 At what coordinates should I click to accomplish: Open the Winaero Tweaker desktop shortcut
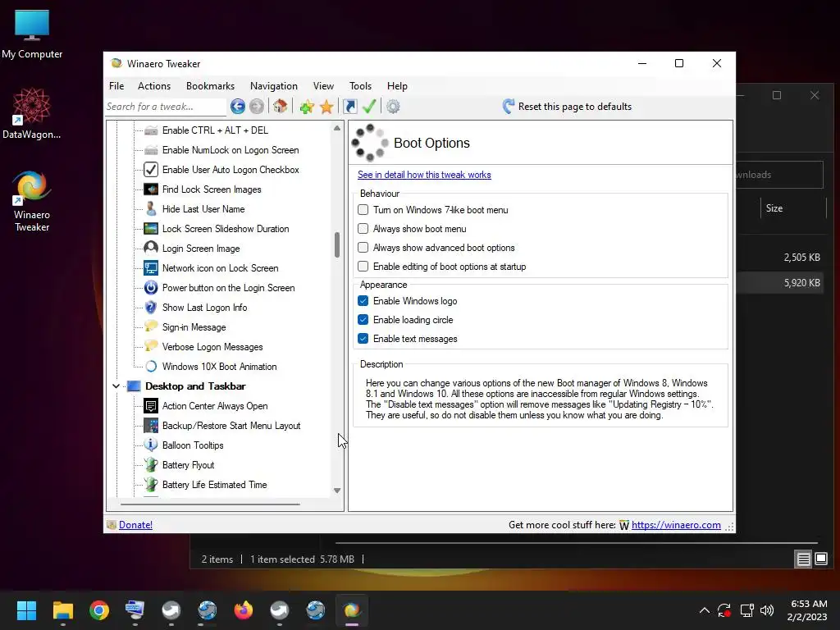tap(32, 202)
